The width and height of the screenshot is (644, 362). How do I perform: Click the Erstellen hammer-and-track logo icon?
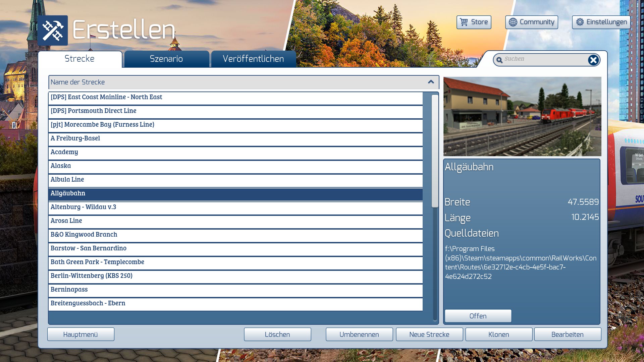tap(53, 31)
